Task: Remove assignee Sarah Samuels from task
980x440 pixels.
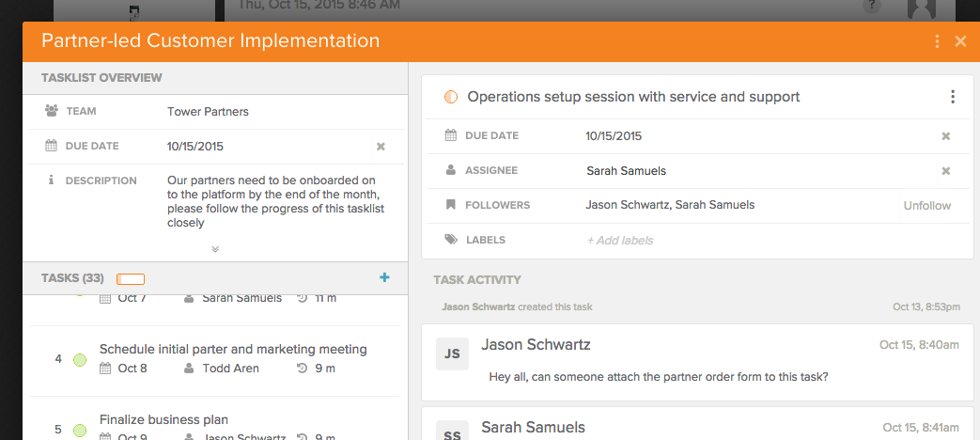Action: coord(946,171)
